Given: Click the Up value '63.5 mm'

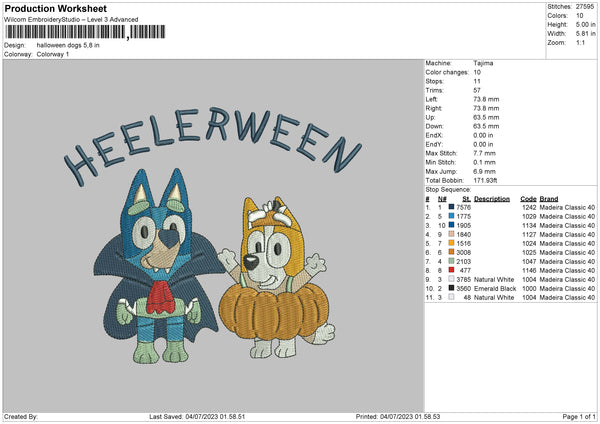Looking at the screenshot, I should pos(486,117).
